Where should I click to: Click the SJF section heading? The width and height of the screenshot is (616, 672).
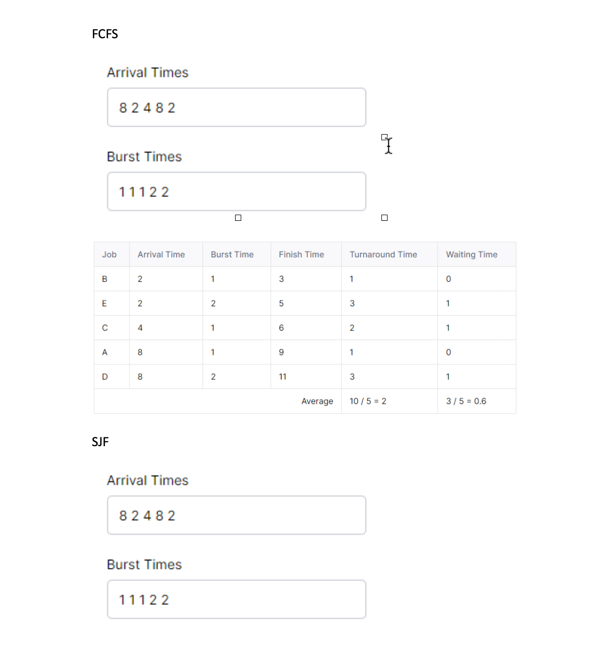[100, 442]
